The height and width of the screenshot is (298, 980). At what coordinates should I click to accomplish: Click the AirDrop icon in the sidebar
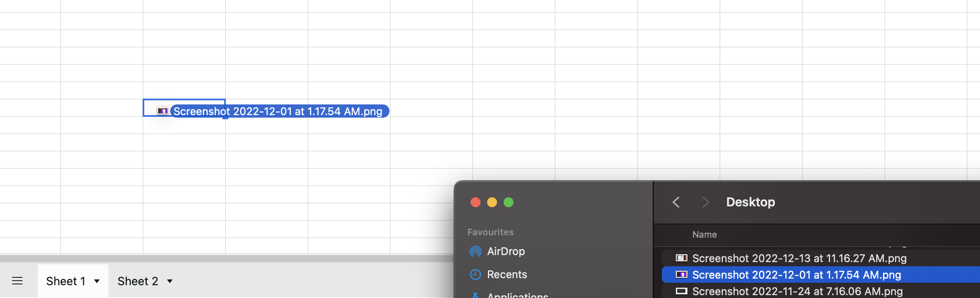coord(475,251)
